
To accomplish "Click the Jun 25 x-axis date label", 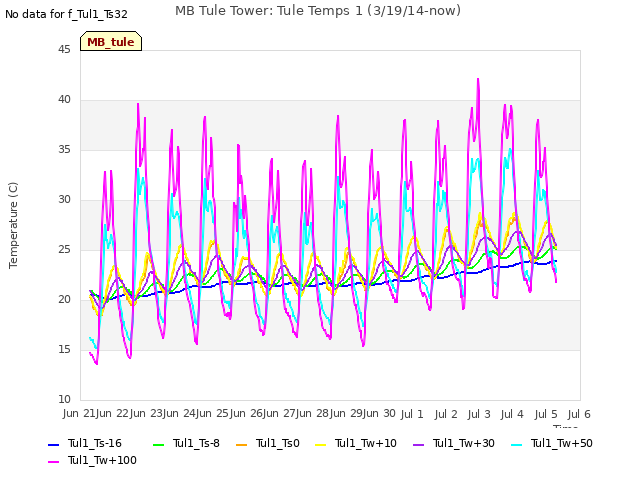I will tap(213, 414).
